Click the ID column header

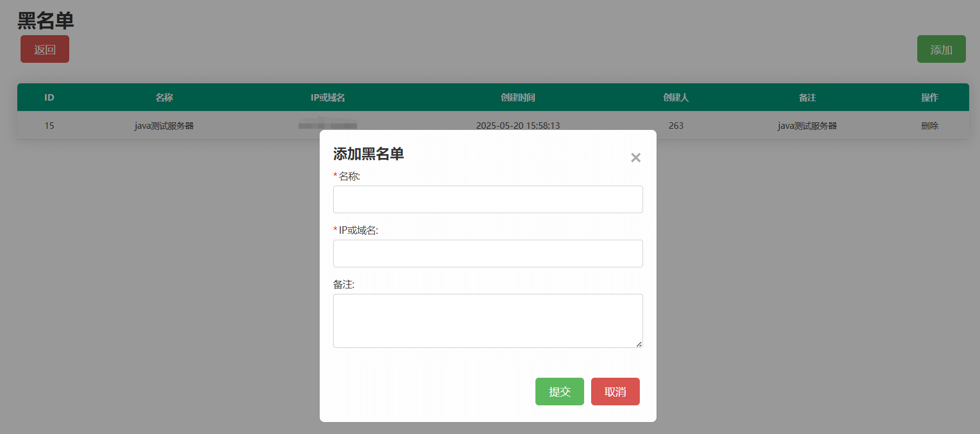(49, 97)
